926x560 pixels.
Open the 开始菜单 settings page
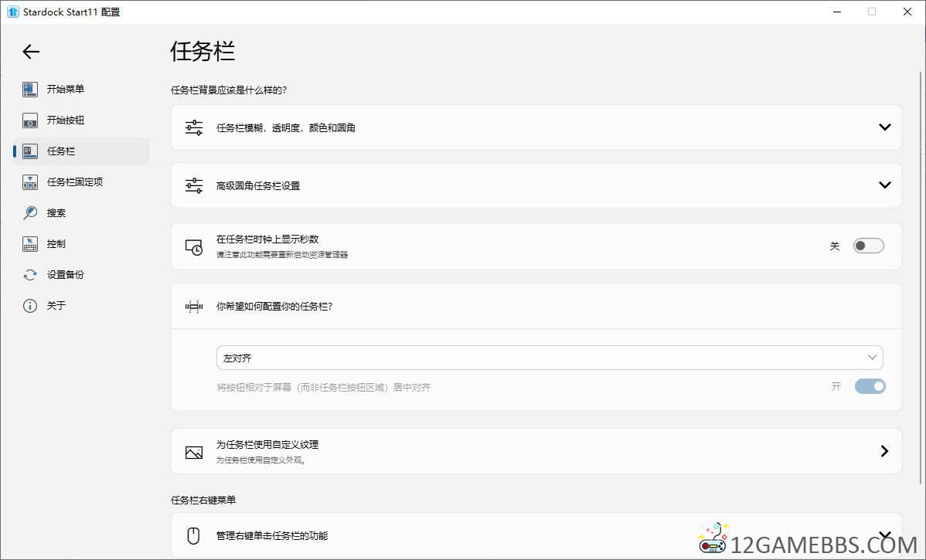coord(66,90)
